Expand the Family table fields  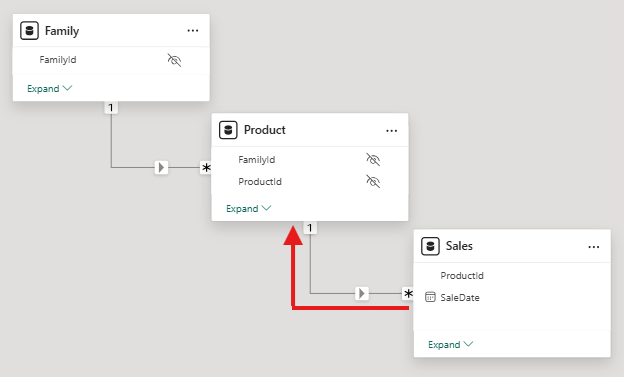49,88
